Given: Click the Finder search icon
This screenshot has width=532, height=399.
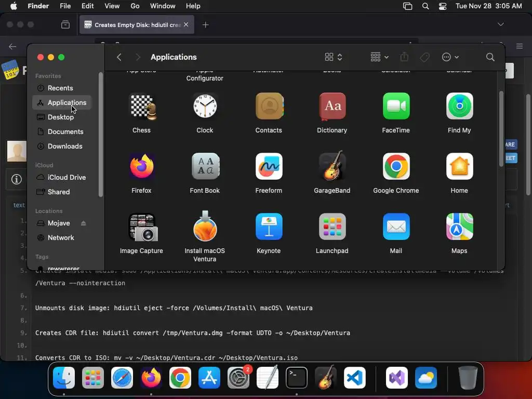Looking at the screenshot, I should (x=490, y=57).
